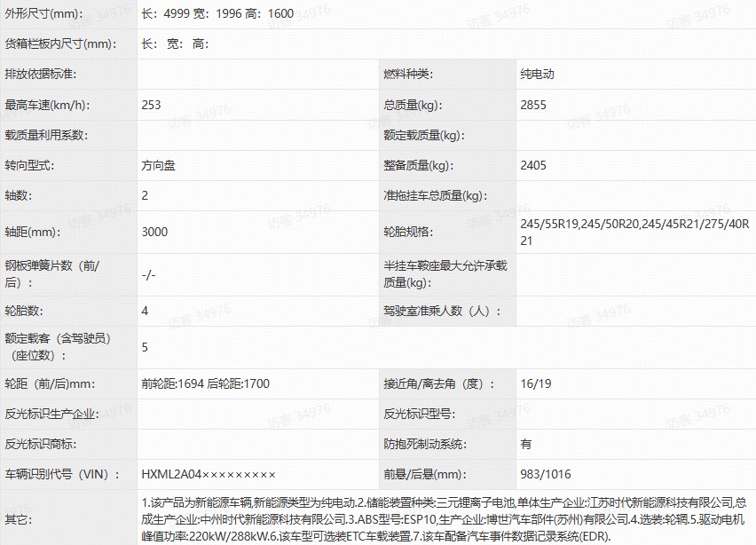Select the label 轴距(mm):
The height and width of the screenshot is (545, 756).
coord(33,232)
